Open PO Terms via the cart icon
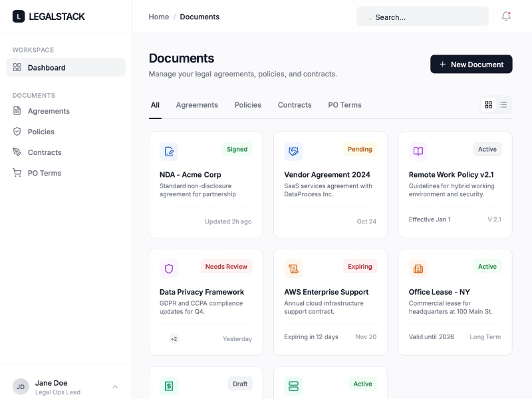The image size is (532, 399). (19, 173)
